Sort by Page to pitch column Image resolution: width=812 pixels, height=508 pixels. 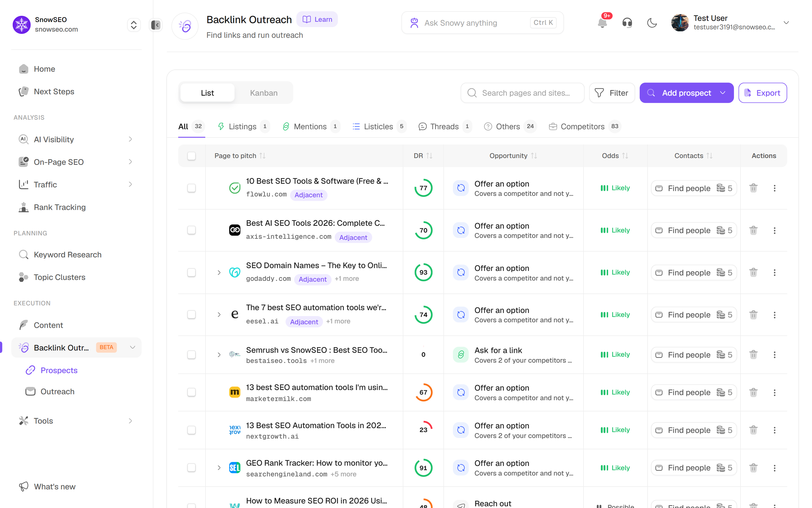[x=262, y=156]
